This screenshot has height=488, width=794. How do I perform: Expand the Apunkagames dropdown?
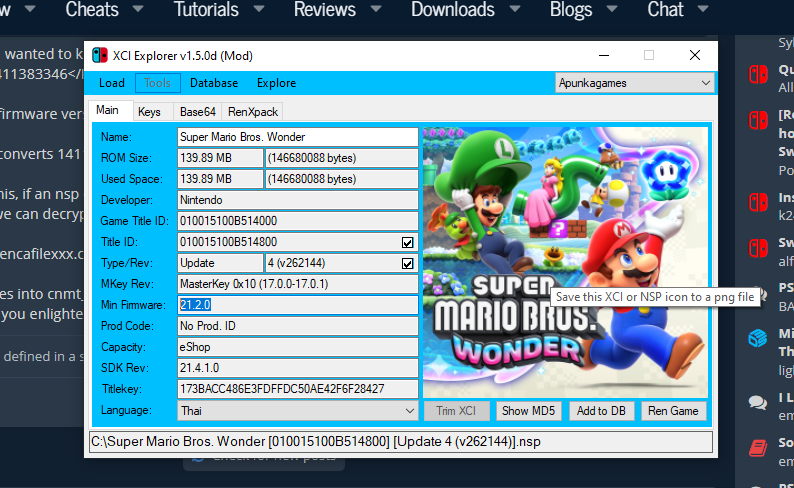[x=634, y=83]
